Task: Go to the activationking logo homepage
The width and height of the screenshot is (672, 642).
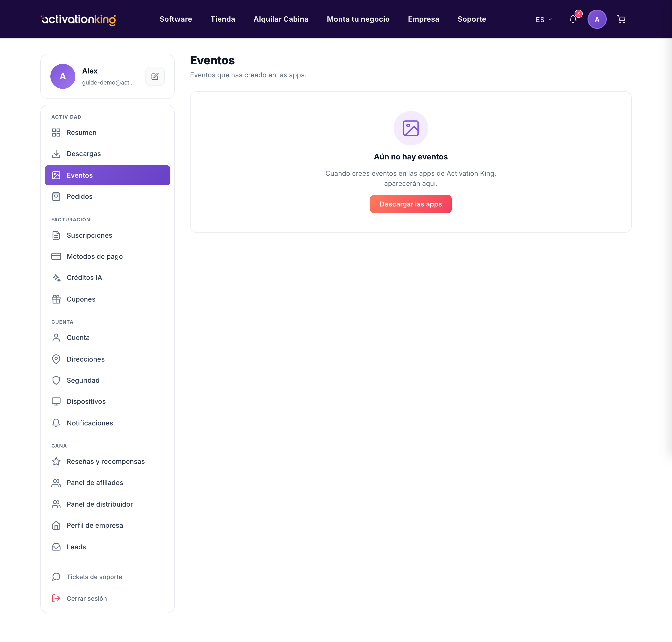Action: pyautogui.click(x=79, y=19)
